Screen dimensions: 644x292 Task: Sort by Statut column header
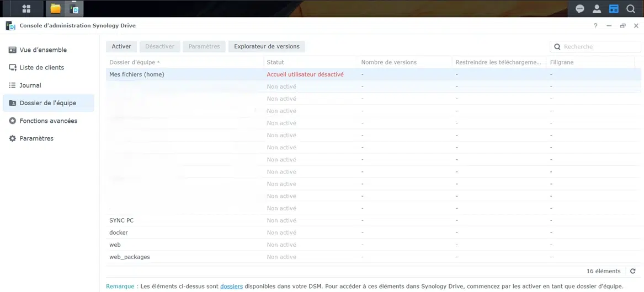(311, 62)
